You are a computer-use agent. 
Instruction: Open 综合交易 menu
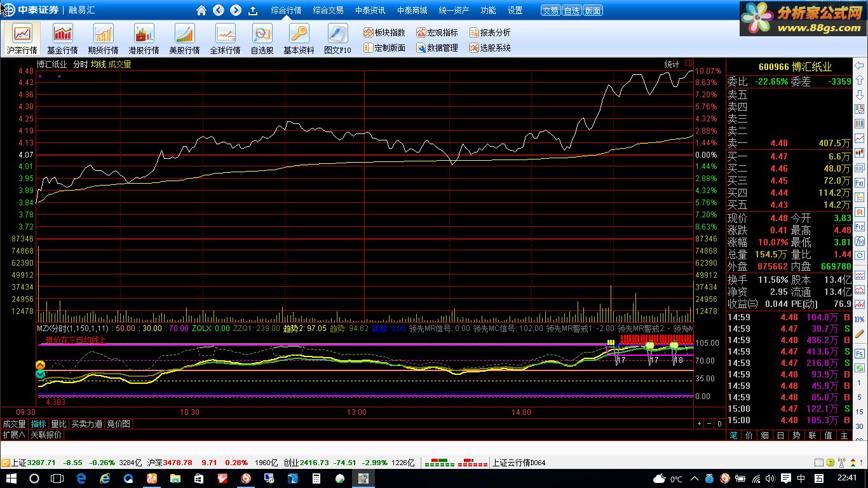[328, 10]
